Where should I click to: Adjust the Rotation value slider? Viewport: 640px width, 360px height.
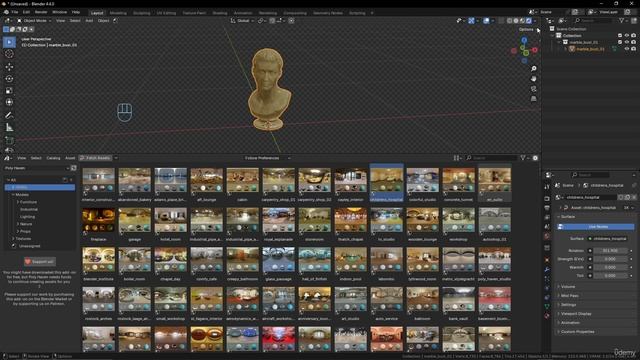[x=610, y=251]
